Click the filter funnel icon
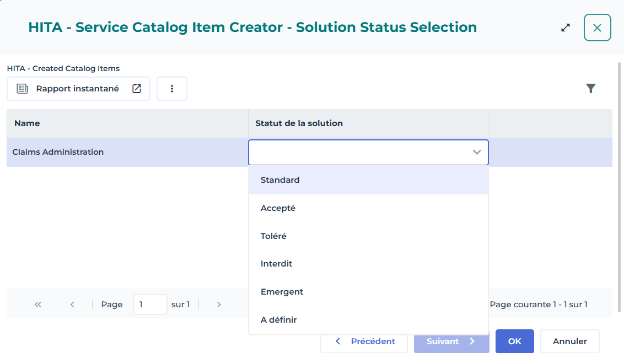The height and width of the screenshot is (364, 624). 591,88
